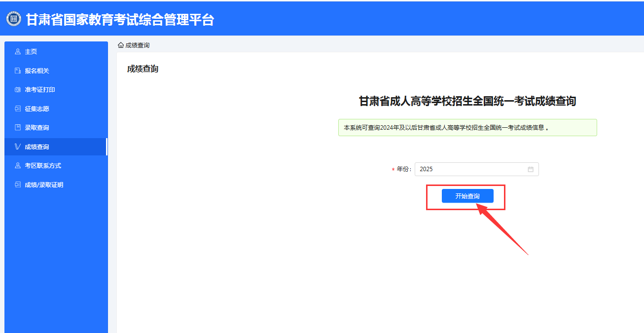Click the person icon beside 主页
Screen dimensions: 644x333
18,51
